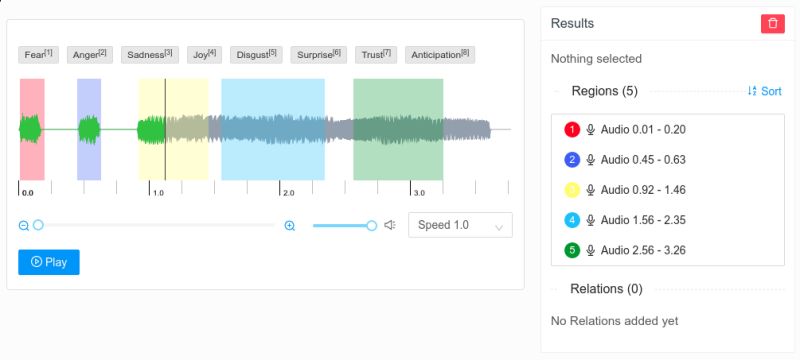The image size is (800, 360).
Task: Click the zoom slider handle
Action: click(x=38, y=225)
